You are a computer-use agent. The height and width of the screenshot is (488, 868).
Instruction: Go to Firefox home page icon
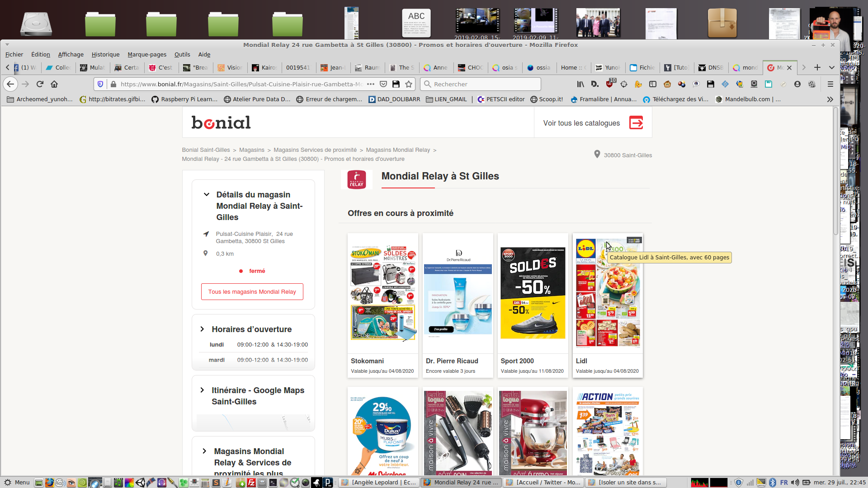[x=54, y=84]
